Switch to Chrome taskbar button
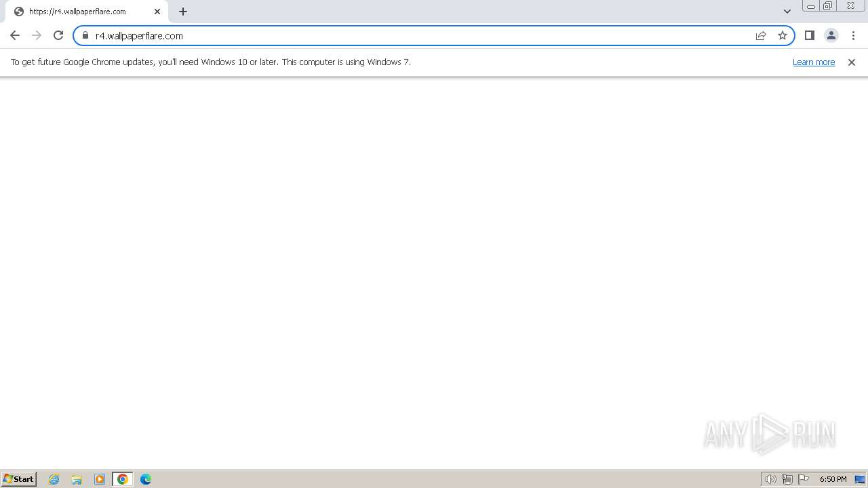The image size is (868, 488). point(123,479)
